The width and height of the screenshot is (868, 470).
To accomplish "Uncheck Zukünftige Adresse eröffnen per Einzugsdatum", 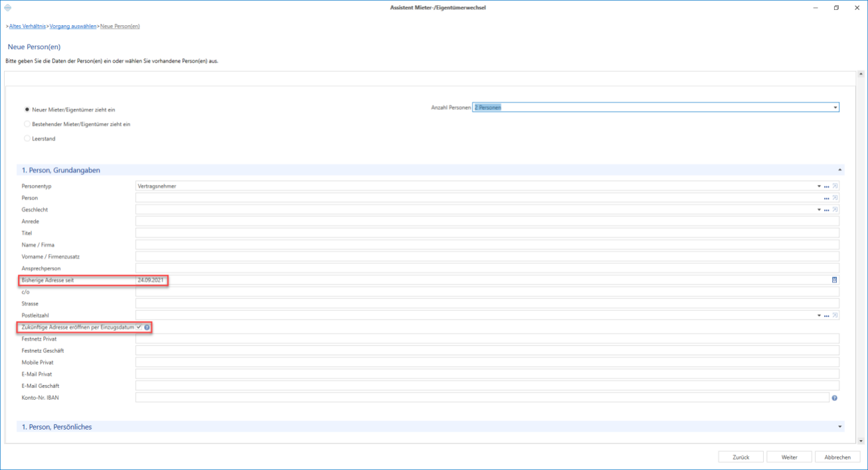I will (x=139, y=327).
